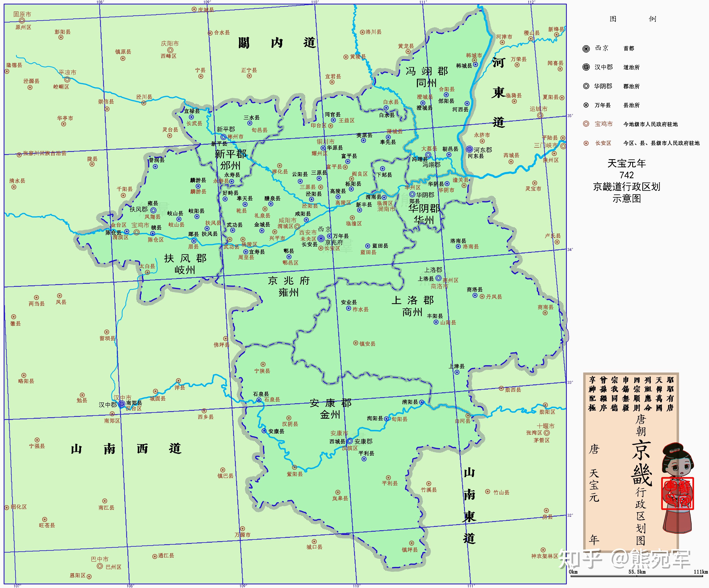Screen dimensions: 709x588
Task: Select the 安康郡 seat marker near 西城县
Action: pos(350,441)
